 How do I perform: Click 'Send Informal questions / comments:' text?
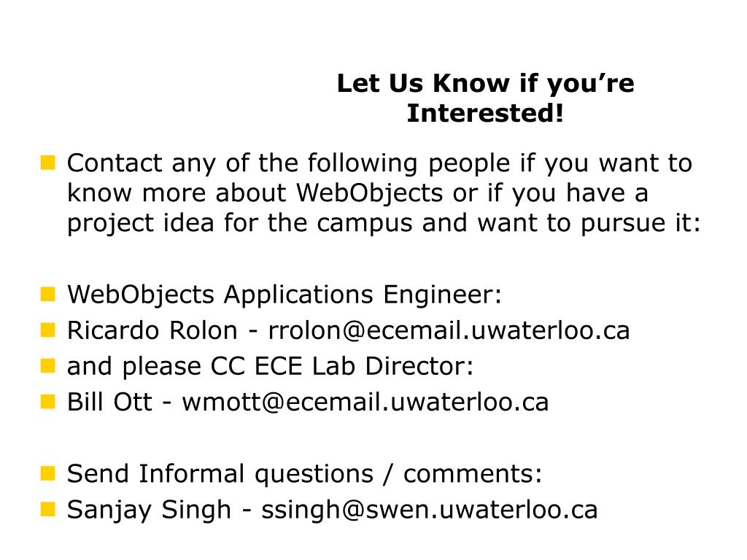point(304,474)
